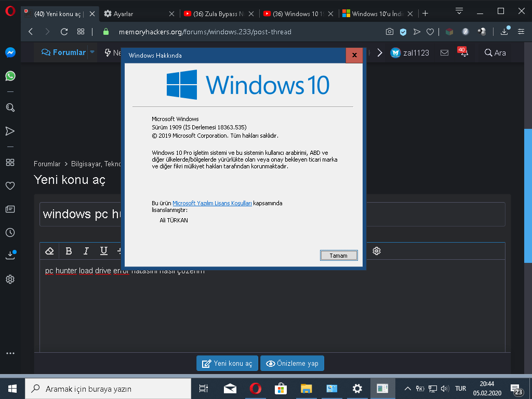Viewport: 532px width, 399px height.
Task: Open downloads in the sidebar
Action: coord(10,255)
